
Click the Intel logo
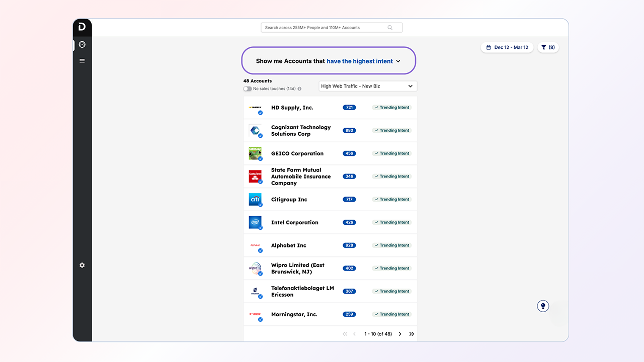(255, 222)
